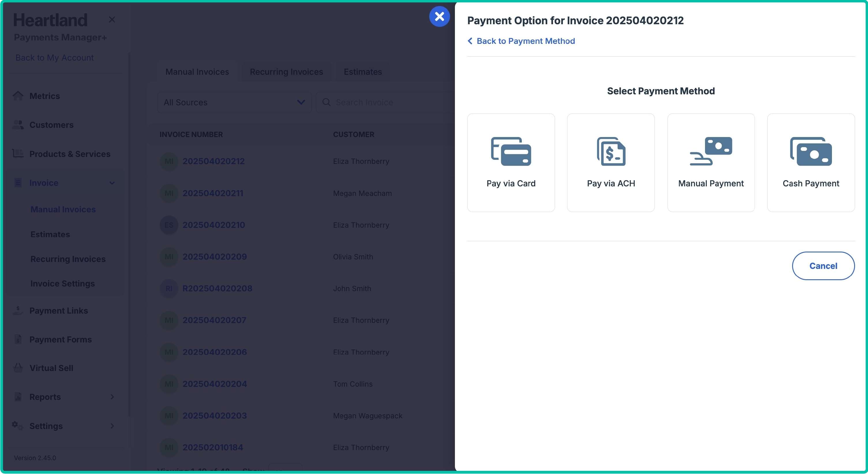The height and width of the screenshot is (474, 868).
Task: Open Estimates in the sidebar submenu
Action: pos(50,235)
